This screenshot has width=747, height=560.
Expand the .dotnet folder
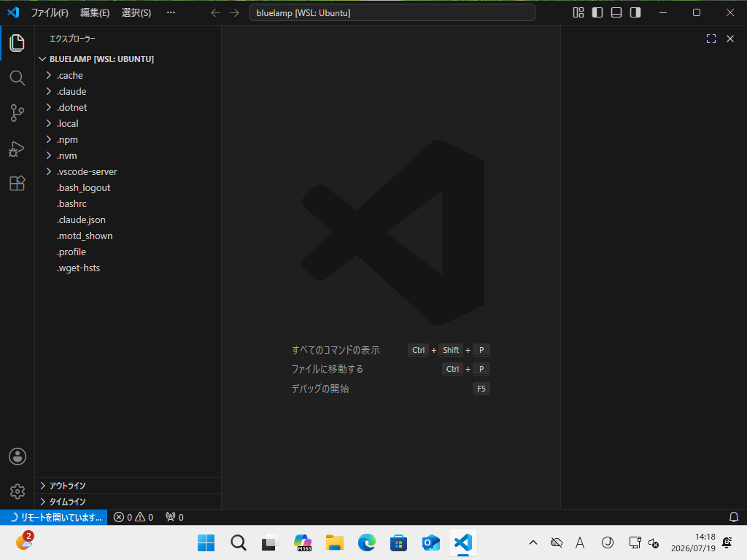tap(128, 108)
